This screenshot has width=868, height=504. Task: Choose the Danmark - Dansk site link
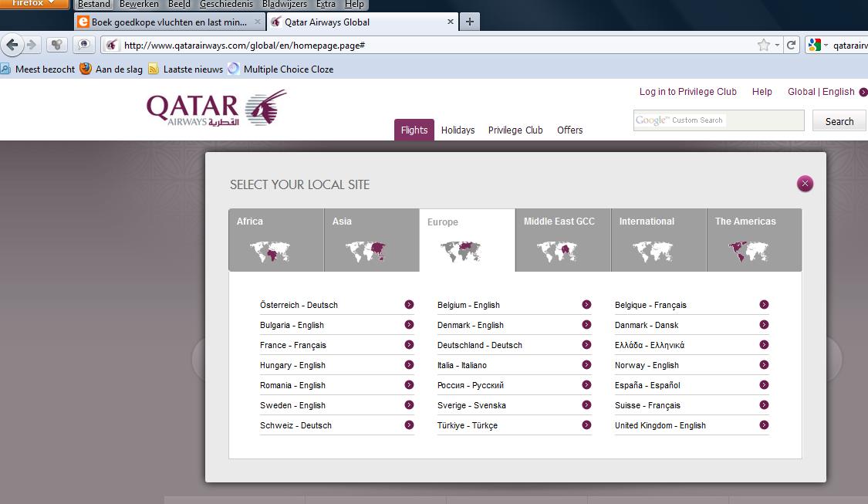tap(647, 325)
